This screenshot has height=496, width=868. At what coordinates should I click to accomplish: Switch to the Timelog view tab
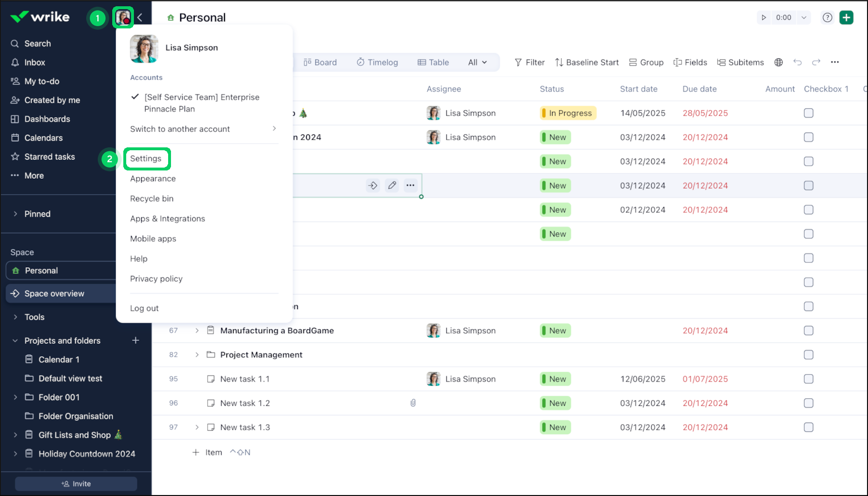(377, 62)
